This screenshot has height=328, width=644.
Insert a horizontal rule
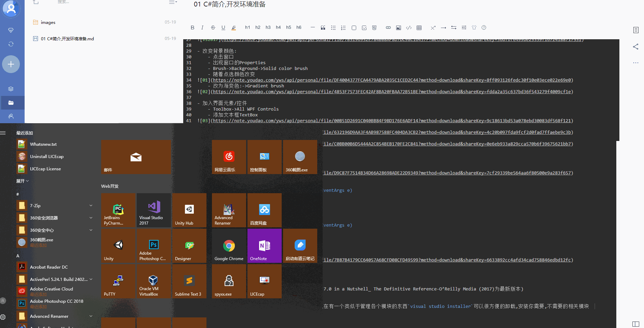pos(312,27)
